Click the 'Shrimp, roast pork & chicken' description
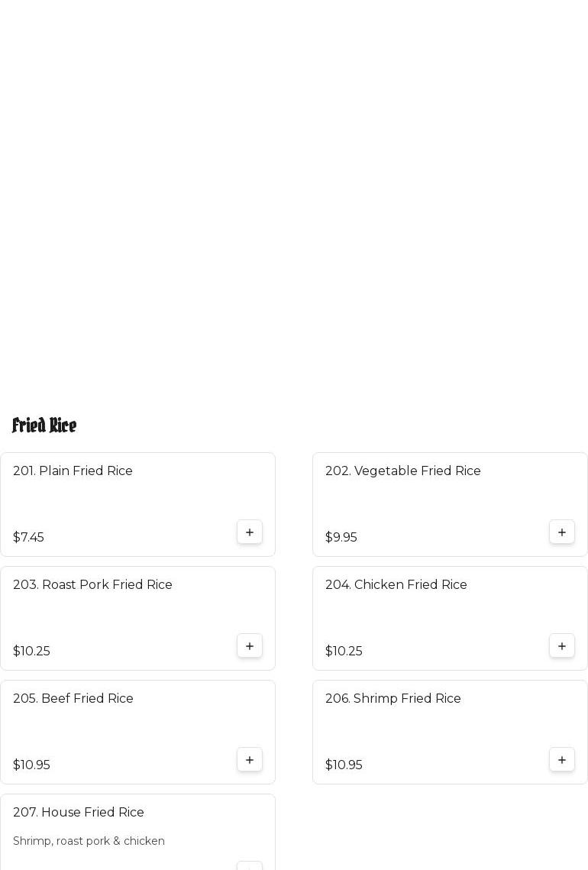 point(89,841)
